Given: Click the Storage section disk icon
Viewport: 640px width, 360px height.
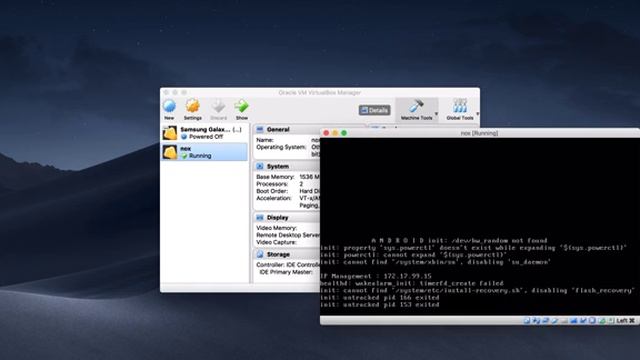Looking at the screenshot, I should [x=260, y=254].
